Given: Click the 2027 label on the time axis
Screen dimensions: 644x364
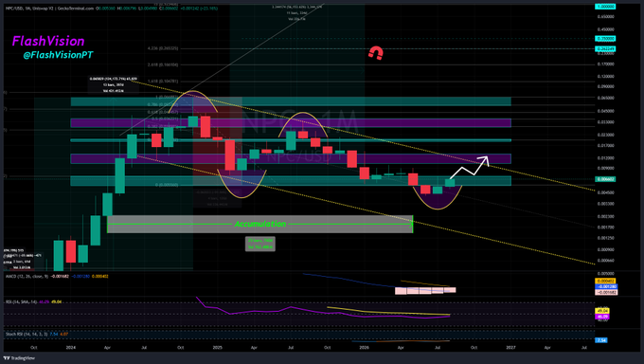Looking at the screenshot, I should tap(510, 348).
